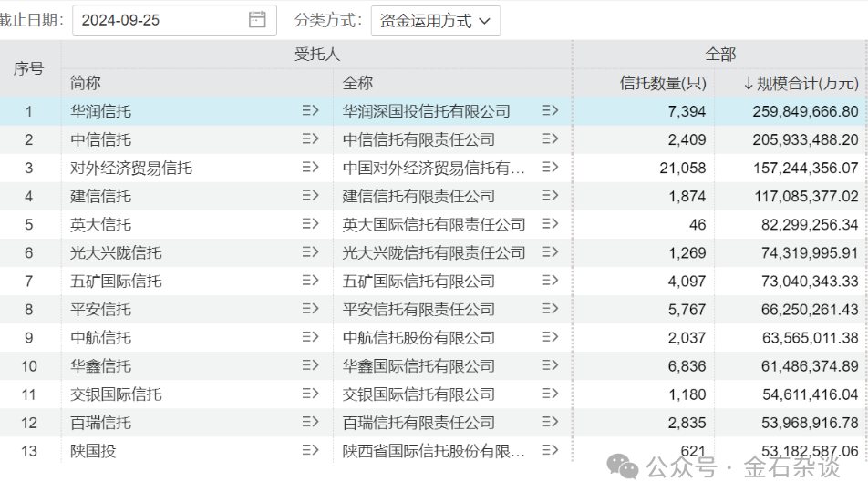Screen dimensions: 868x502
Task: Open detail icon next to 中信信托有限责任公司
Action: [550, 139]
